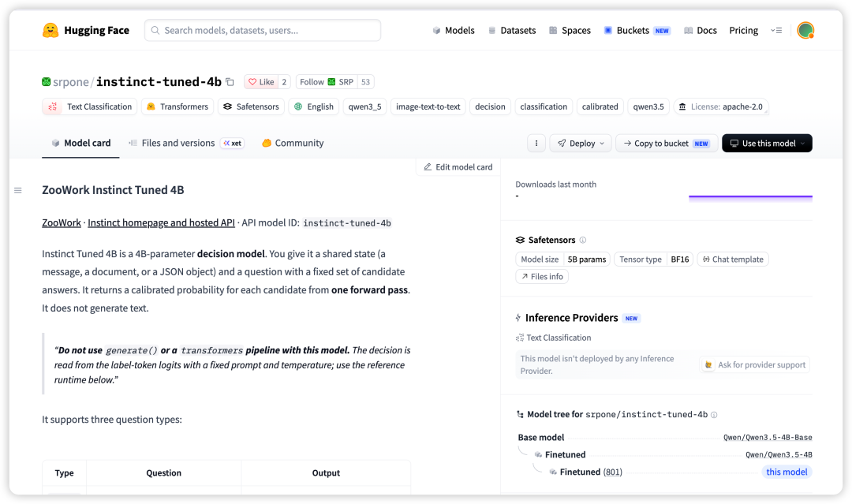This screenshot has height=504, width=852.
Task: Click Edit model card button
Action: click(x=458, y=167)
